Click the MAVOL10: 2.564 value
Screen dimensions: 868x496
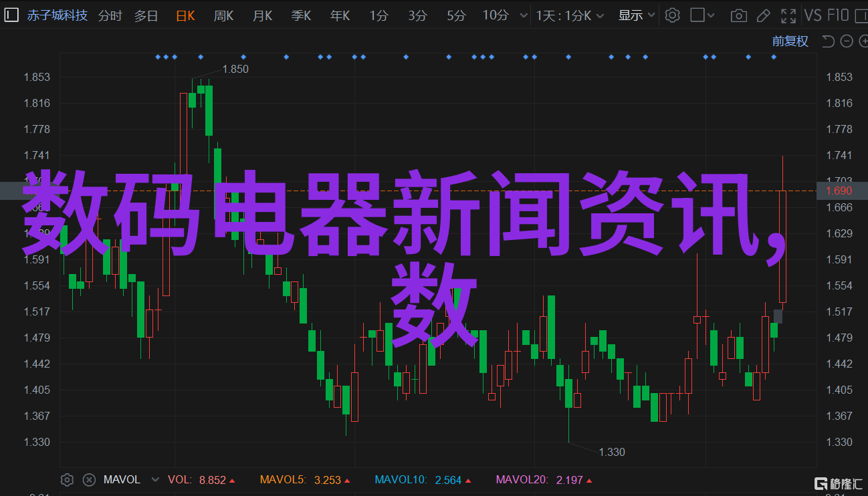pyautogui.click(x=423, y=480)
